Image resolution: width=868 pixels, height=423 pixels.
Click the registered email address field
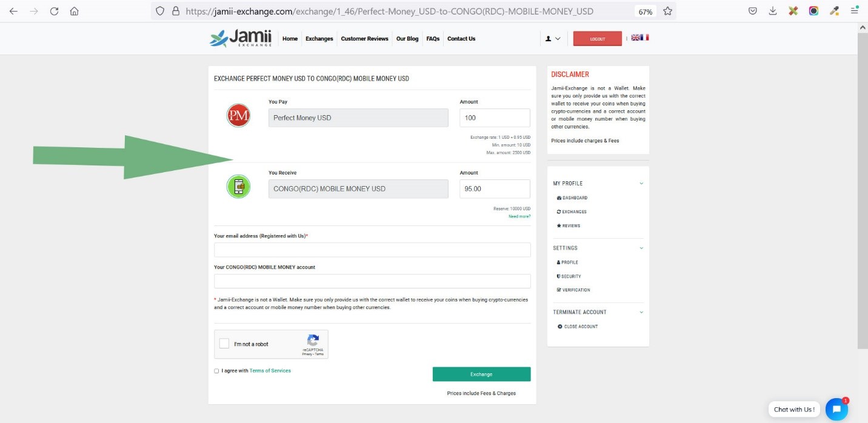click(372, 250)
